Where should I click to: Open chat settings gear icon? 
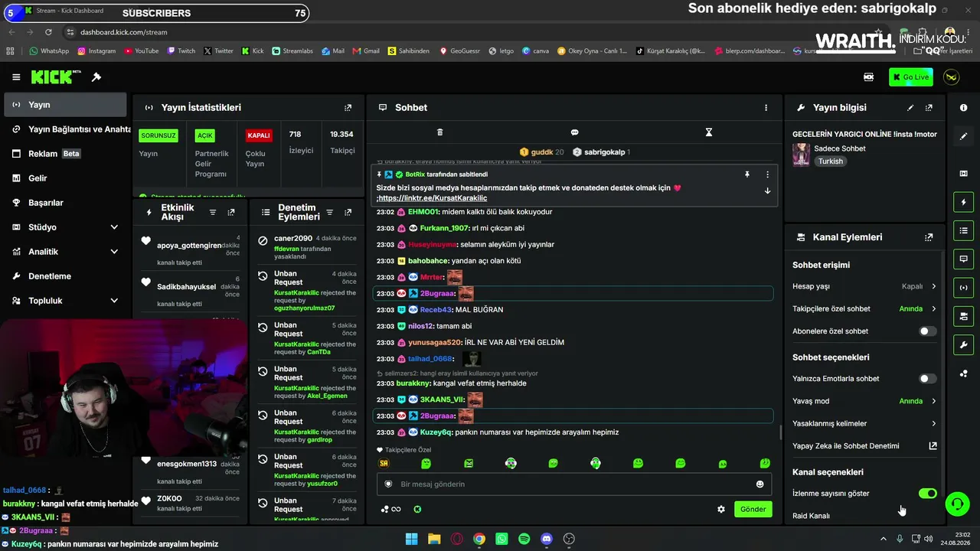click(720, 509)
